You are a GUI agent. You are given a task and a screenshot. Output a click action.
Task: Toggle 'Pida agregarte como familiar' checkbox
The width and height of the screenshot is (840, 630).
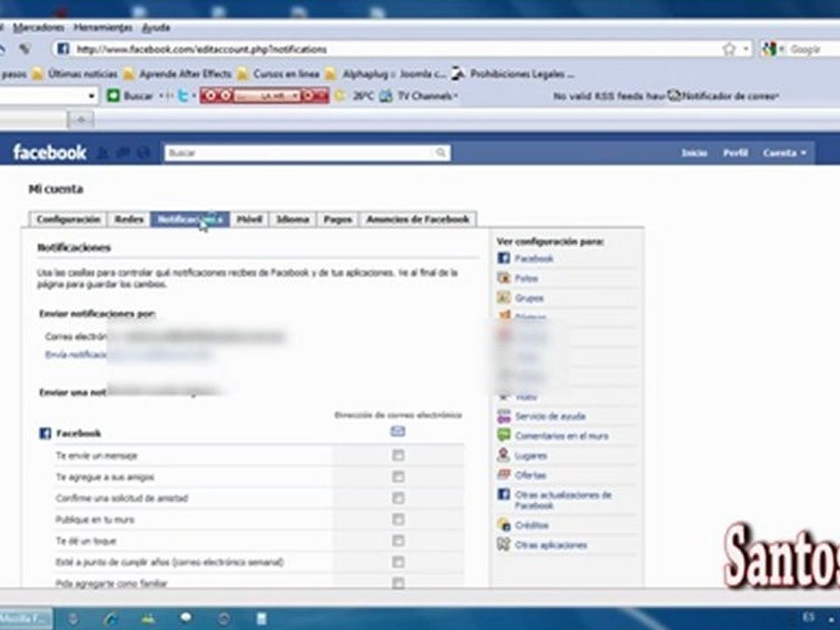point(398,583)
